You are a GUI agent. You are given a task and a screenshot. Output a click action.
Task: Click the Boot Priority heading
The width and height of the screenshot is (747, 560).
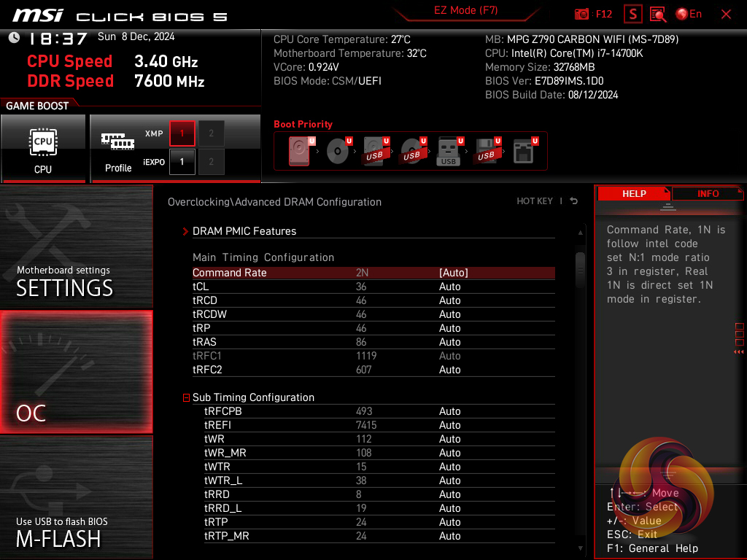click(x=303, y=124)
